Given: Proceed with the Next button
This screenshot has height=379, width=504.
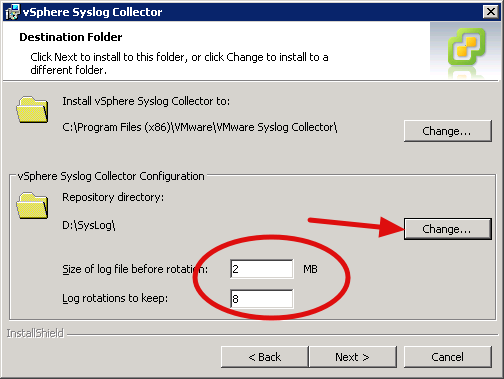Looking at the screenshot, I should (x=353, y=357).
